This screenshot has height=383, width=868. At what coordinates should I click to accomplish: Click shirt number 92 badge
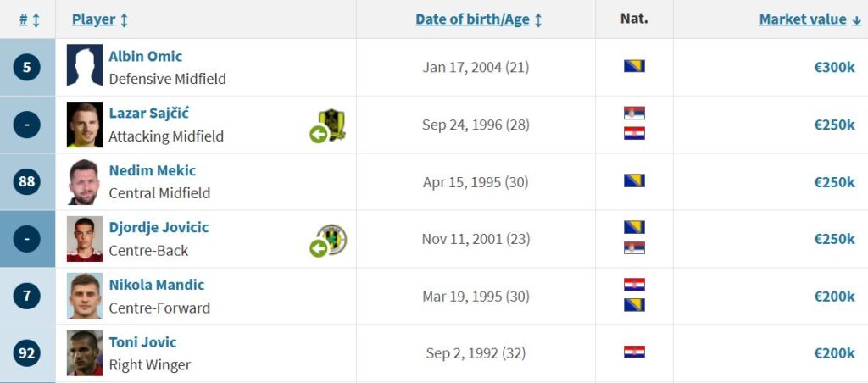tap(26, 352)
